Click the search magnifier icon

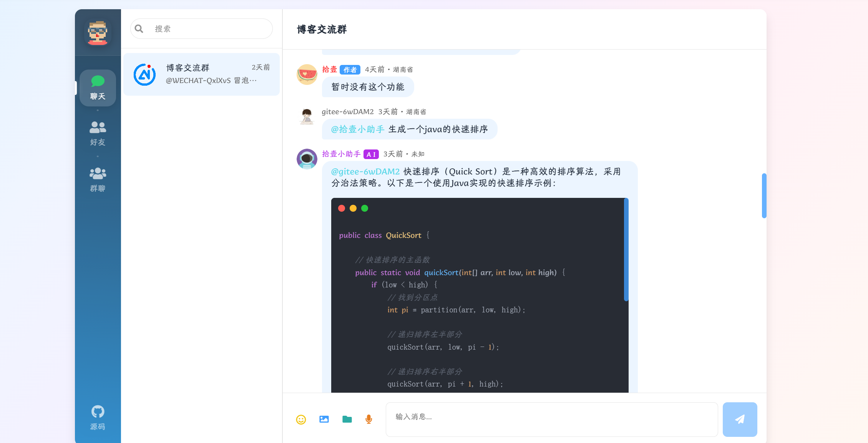pyautogui.click(x=139, y=29)
